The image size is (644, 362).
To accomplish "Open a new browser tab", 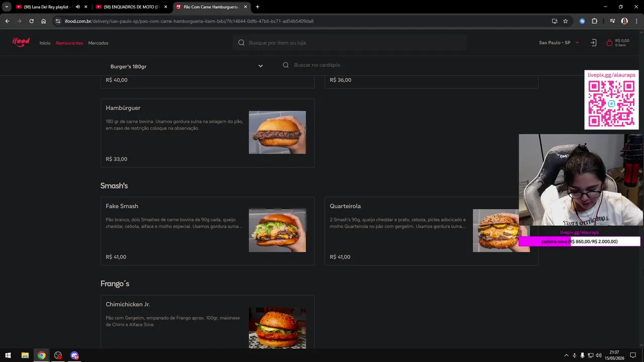I will [x=258, y=7].
